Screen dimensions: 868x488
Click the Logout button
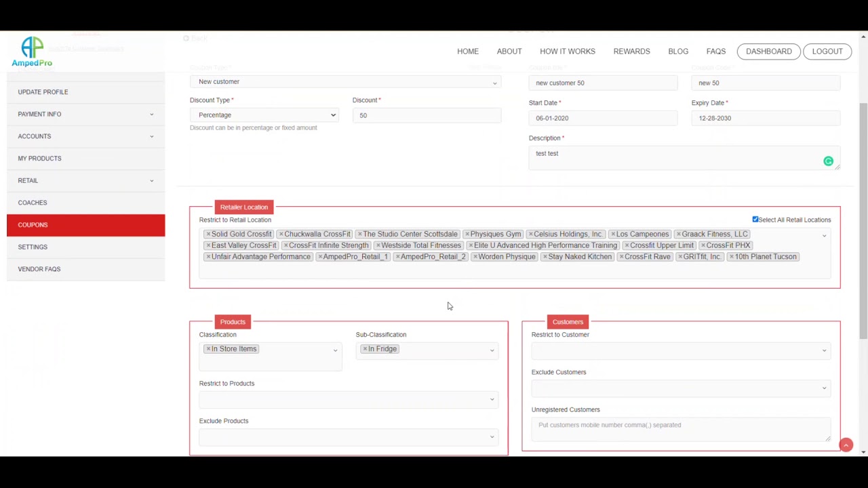click(827, 52)
